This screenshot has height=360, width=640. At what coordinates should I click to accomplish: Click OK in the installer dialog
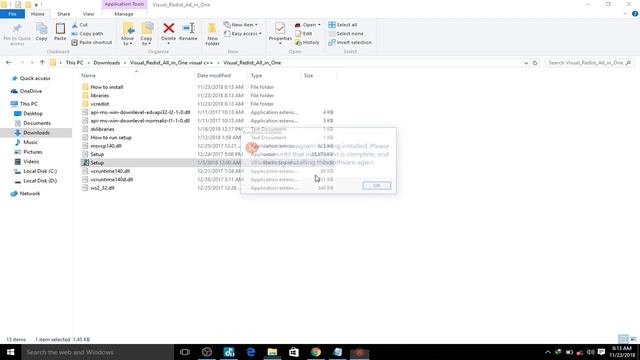(376, 186)
